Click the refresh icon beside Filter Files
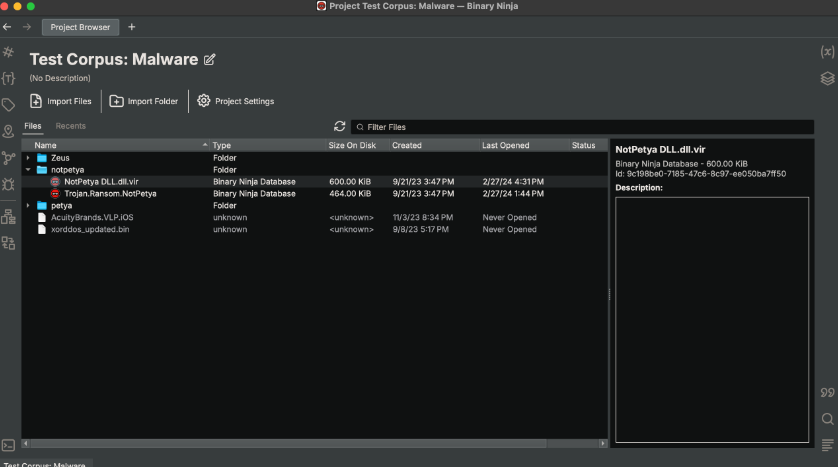Image resolution: width=838 pixels, height=467 pixels. pyautogui.click(x=340, y=127)
